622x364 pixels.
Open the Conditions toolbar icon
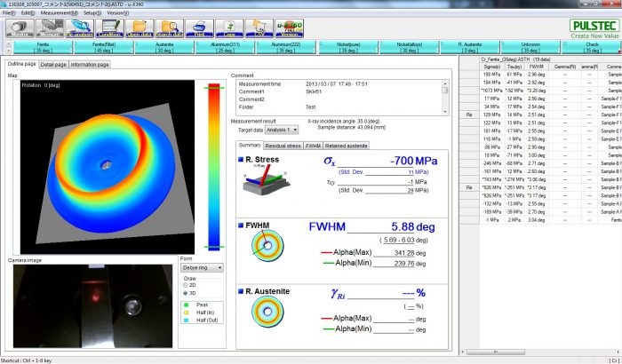pyautogui.click(x=108, y=28)
